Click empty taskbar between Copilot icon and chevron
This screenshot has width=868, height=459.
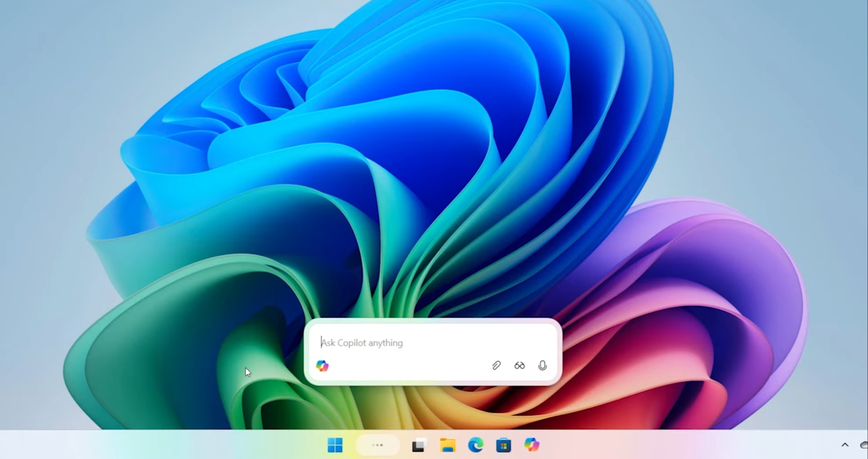(x=687, y=445)
